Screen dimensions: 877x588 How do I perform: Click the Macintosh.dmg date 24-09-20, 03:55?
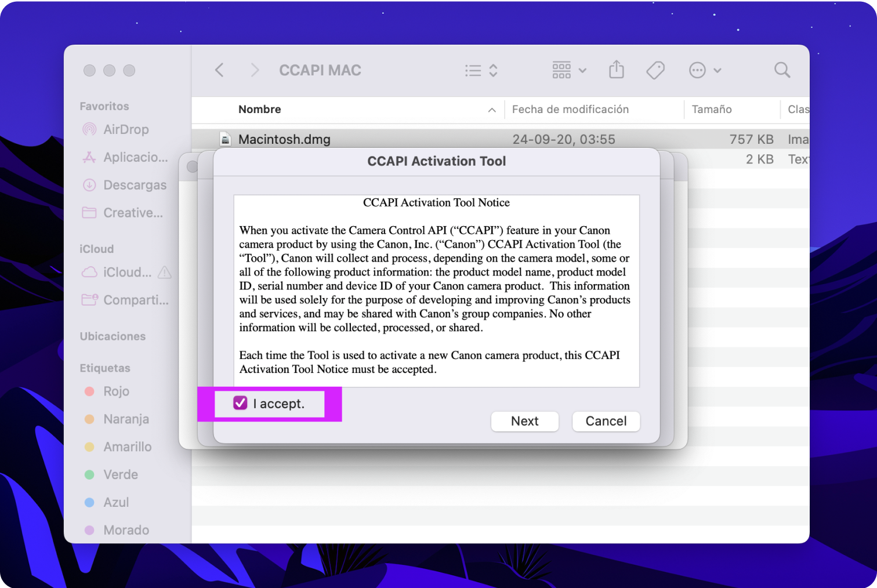564,139
